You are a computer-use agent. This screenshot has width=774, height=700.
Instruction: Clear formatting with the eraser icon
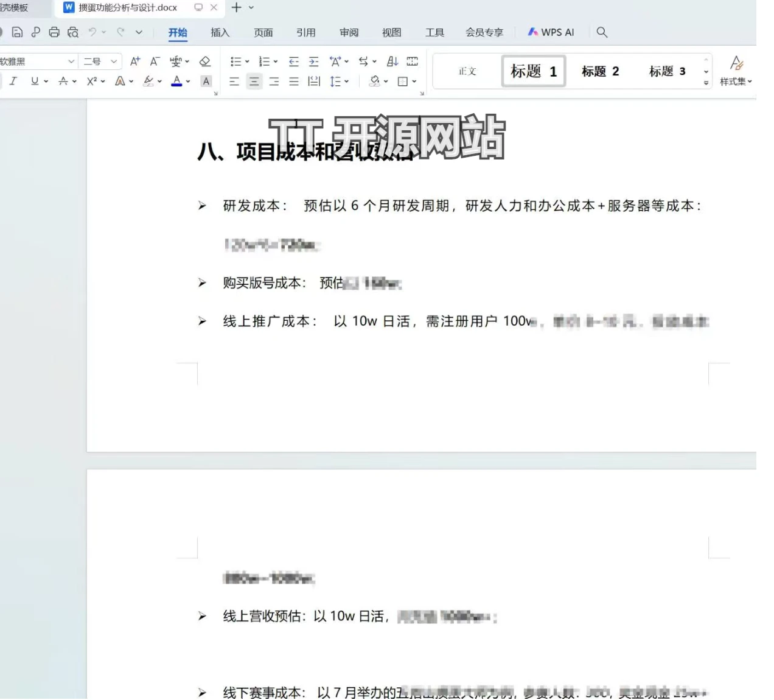click(205, 61)
